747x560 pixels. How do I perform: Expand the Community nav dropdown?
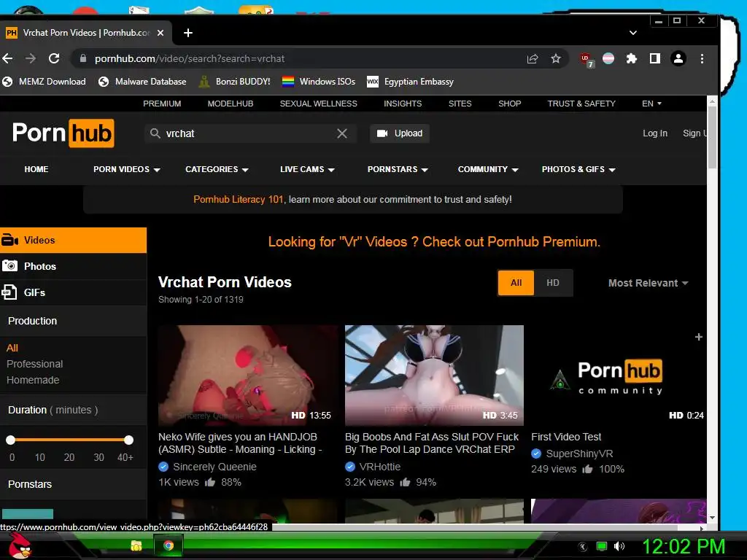(488, 169)
